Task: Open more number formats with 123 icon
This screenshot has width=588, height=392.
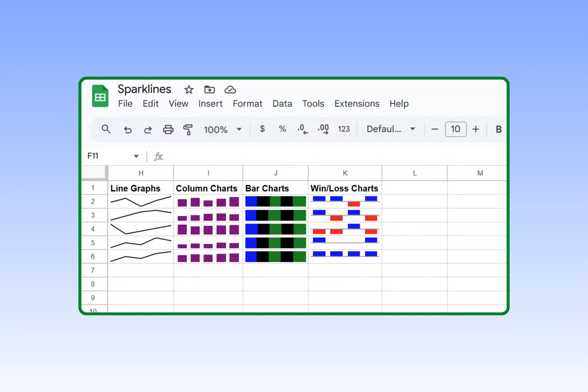Action: tap(344, 129)
